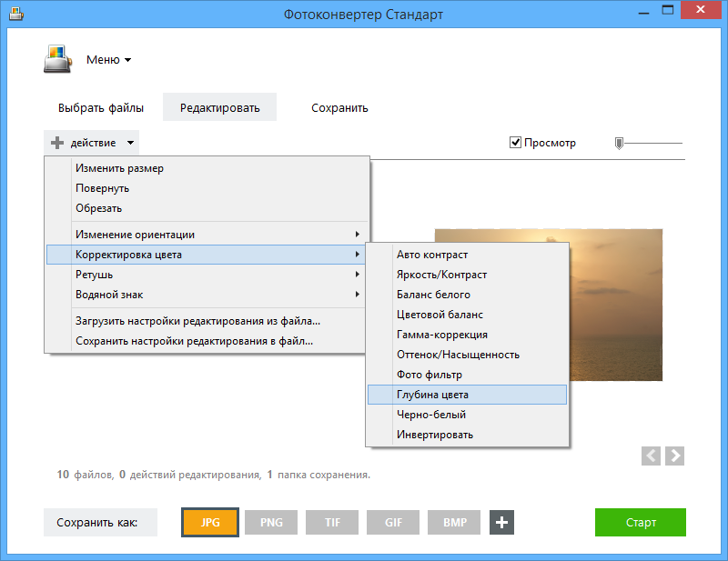Click the Фотоконвертер printer logo icon

(x=58, y=59)
